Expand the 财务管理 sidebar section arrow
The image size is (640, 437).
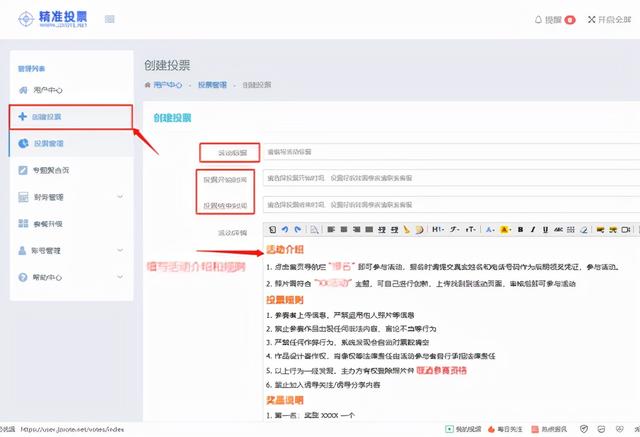[120, 197]
